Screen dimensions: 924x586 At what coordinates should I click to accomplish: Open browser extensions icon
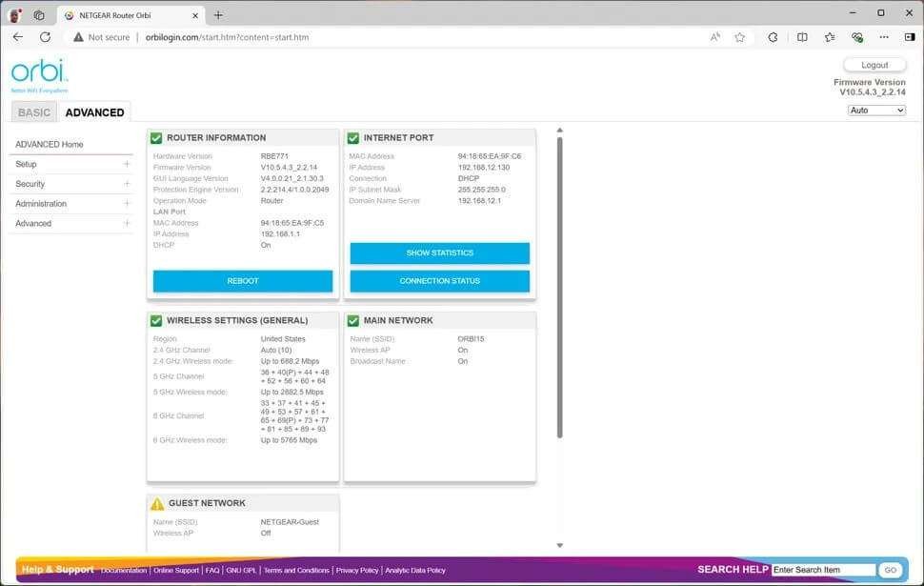click(x=773, y=37)
